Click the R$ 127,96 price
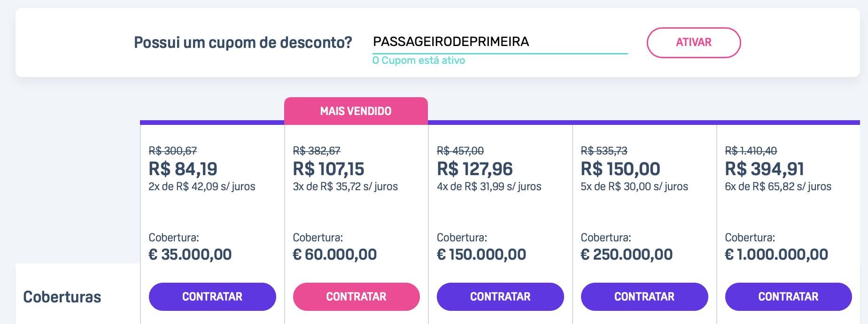This screenshot has height=324, width=868. [x=475, y=169]
